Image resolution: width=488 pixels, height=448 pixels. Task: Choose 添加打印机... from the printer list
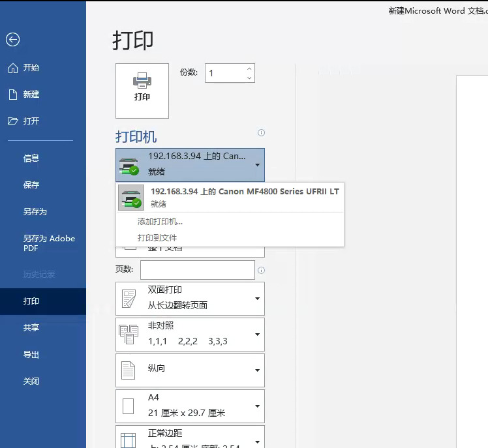point(160,222)
